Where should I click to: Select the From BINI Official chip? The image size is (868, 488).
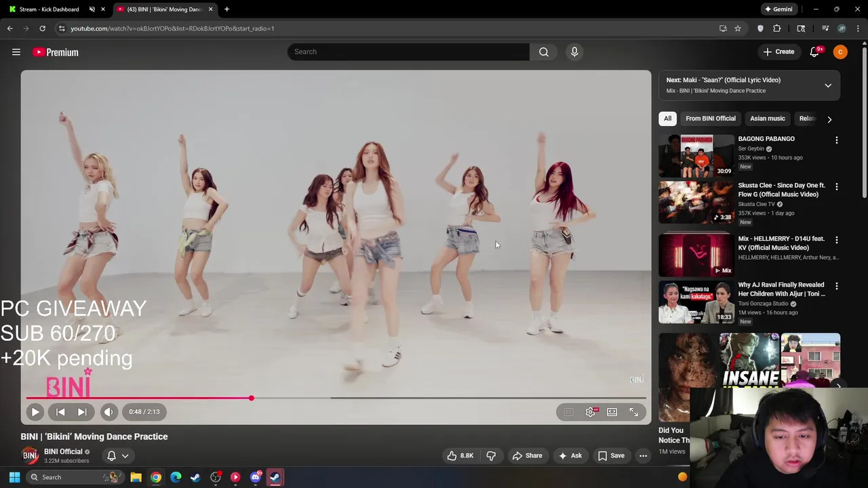point(710,119)
